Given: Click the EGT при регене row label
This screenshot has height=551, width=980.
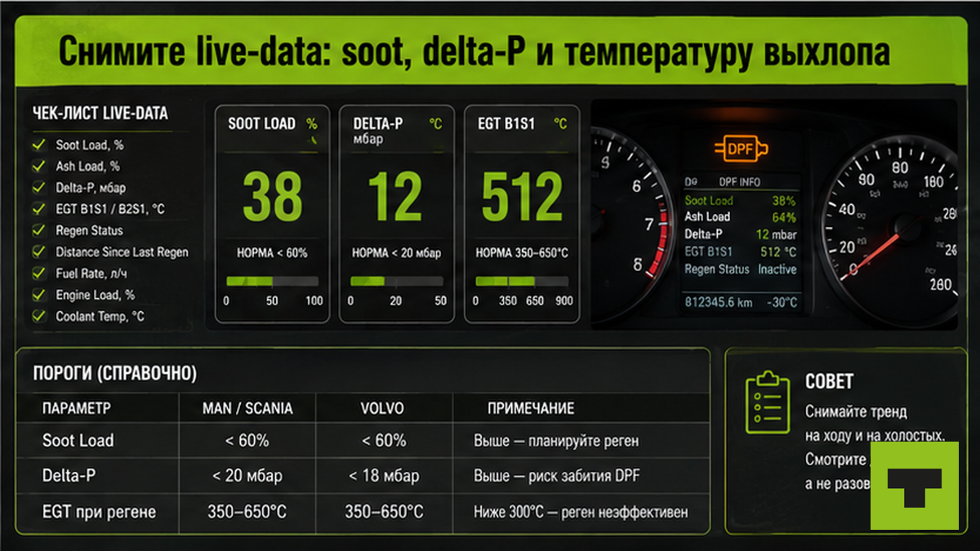Looking at the screenshot, I should tap(99, 513).
